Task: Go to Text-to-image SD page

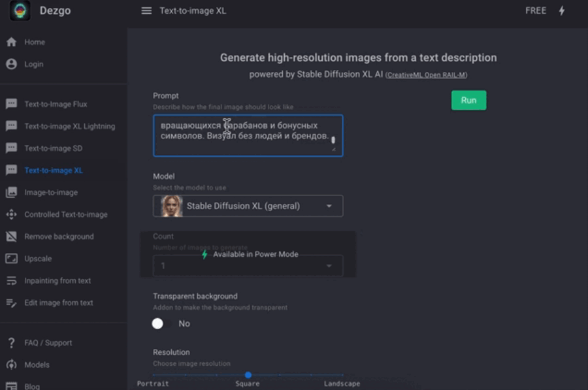Action: [x=54, y=148]
